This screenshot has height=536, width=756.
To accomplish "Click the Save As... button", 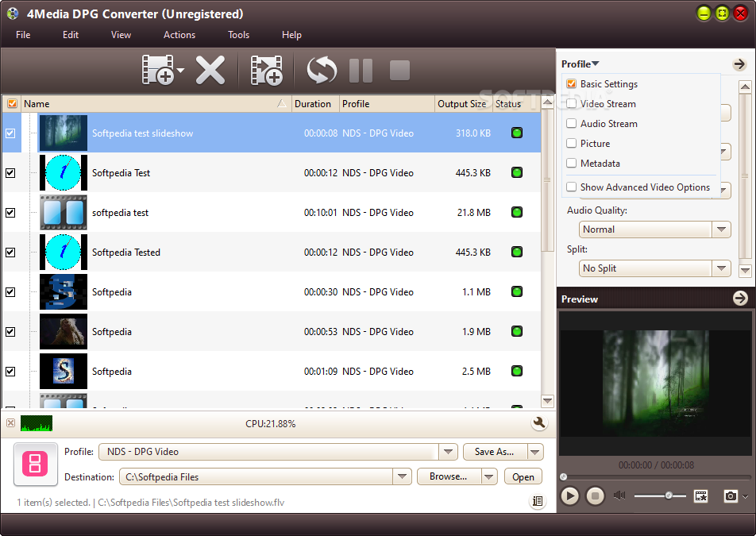I will (496, 452).
